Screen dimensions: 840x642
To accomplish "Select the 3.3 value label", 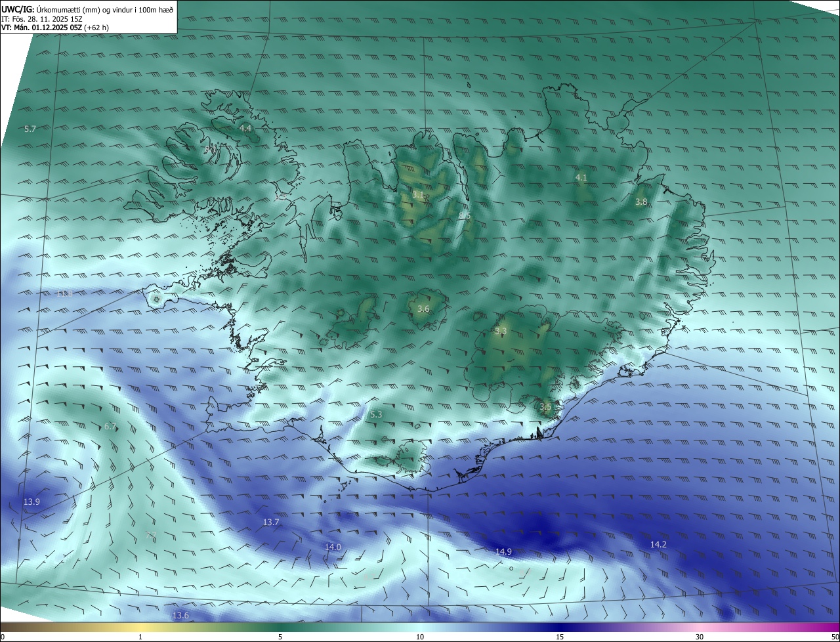I will [x=501, y=332].
